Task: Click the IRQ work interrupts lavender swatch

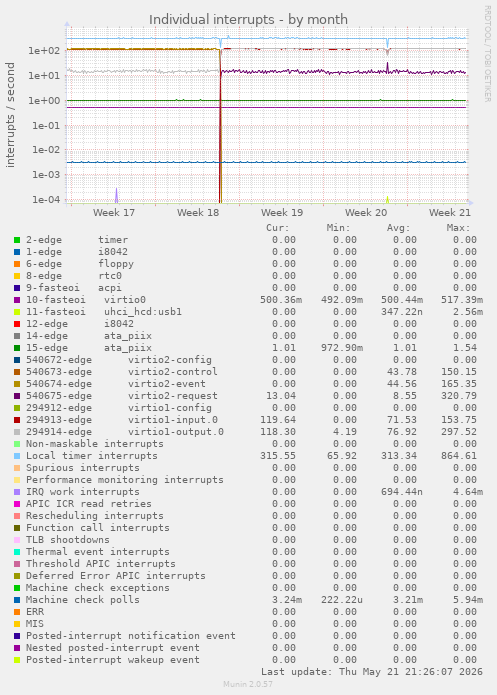Action: (x=17, y=492)
